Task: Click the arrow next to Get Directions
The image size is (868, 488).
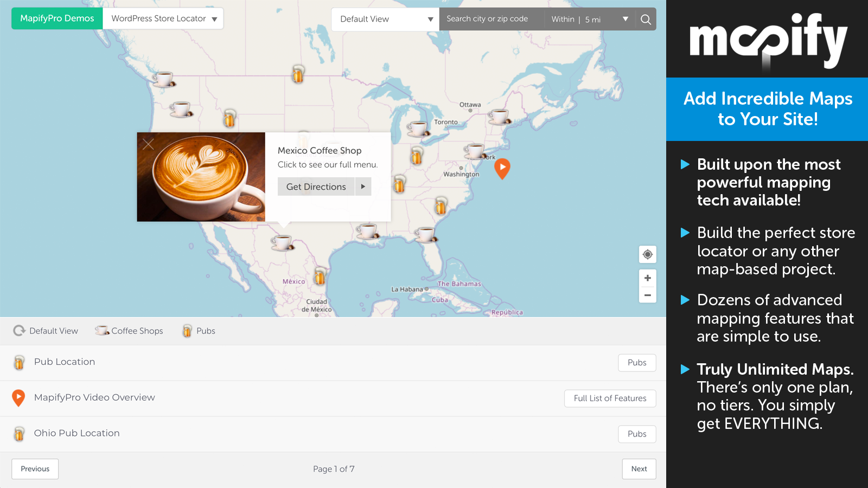Action: tap(363, 187)
